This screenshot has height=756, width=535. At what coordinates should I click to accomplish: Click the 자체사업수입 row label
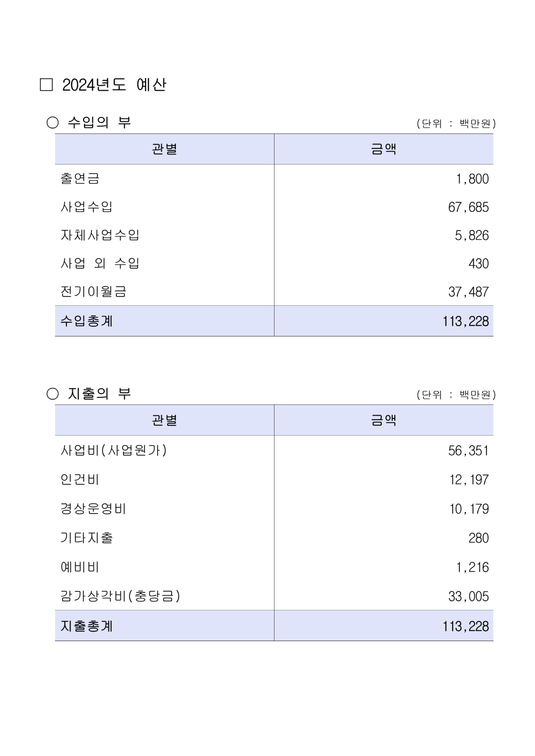tap(100, 235)
